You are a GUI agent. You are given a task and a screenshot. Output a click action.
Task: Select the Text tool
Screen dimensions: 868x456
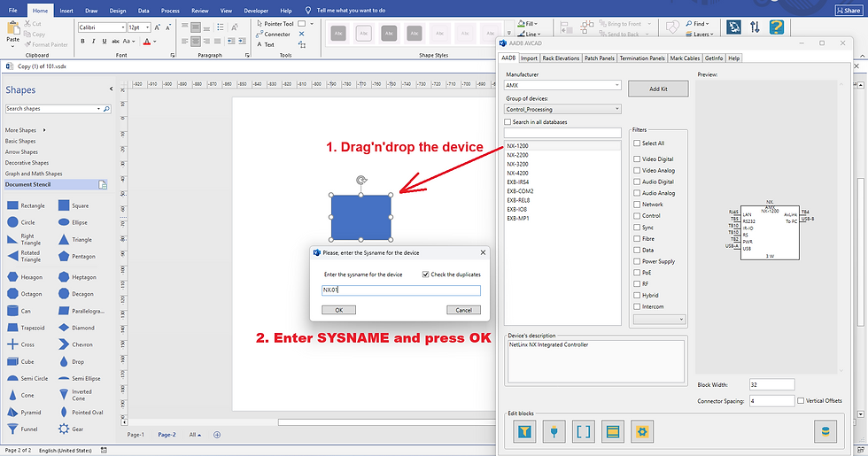click(x=265, y=45)
